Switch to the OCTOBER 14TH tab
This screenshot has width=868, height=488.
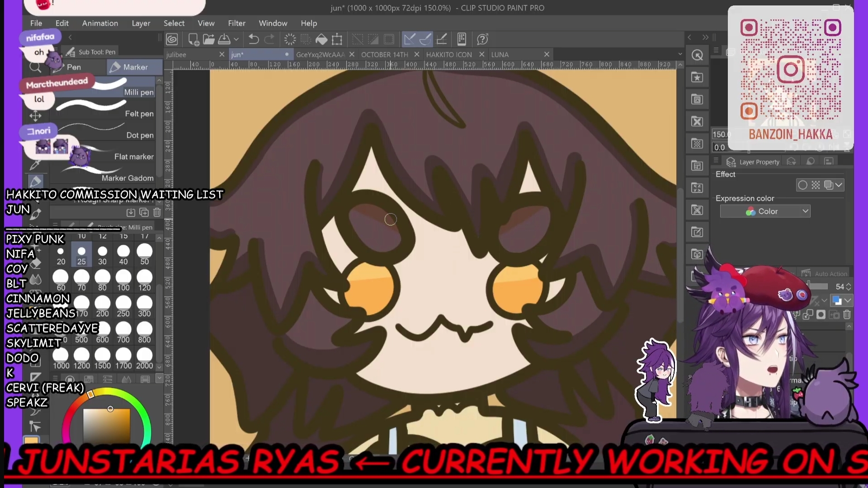pyautogui.click(x=384, y=54)
